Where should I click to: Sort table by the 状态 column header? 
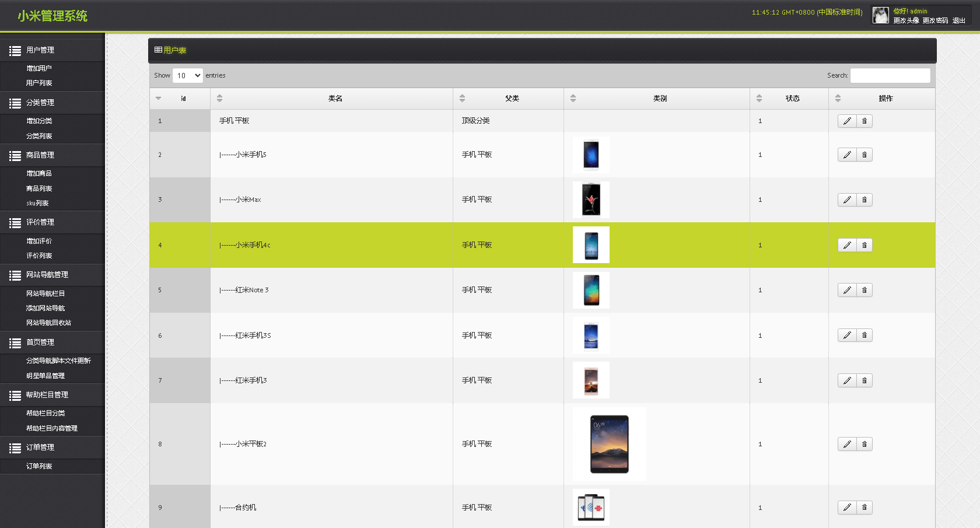click(x=792, y=99)
